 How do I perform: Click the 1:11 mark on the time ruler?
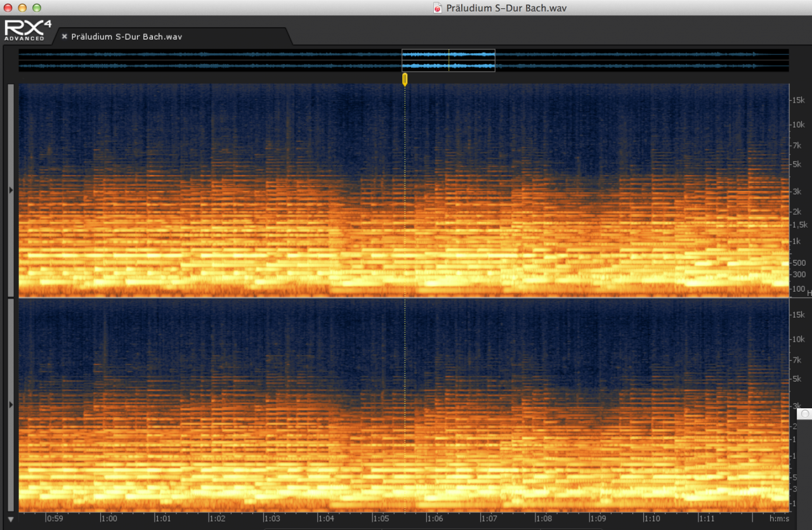(x=706, y=519)
